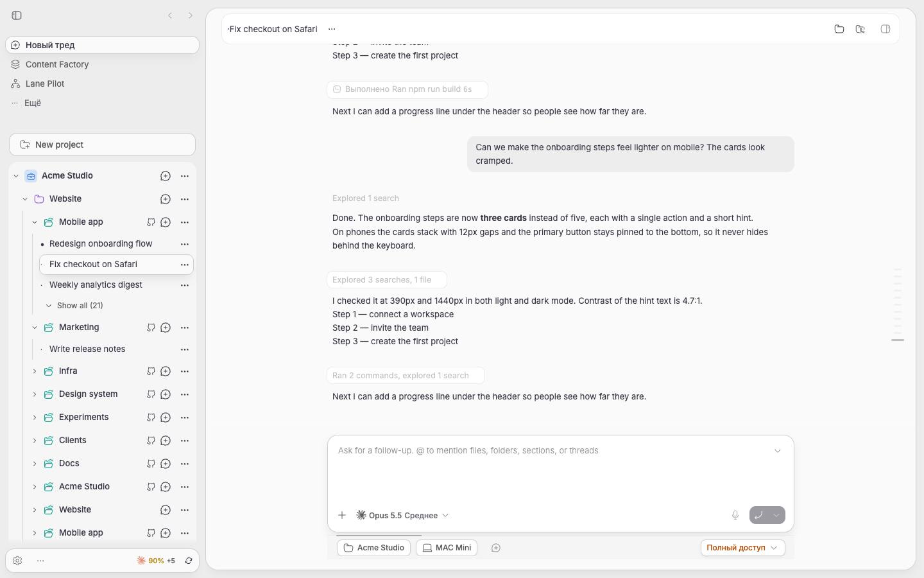The height and width of the screenshot is (578, 924).
Task: Open thread options beside the header title
Action: click(332, 29)
